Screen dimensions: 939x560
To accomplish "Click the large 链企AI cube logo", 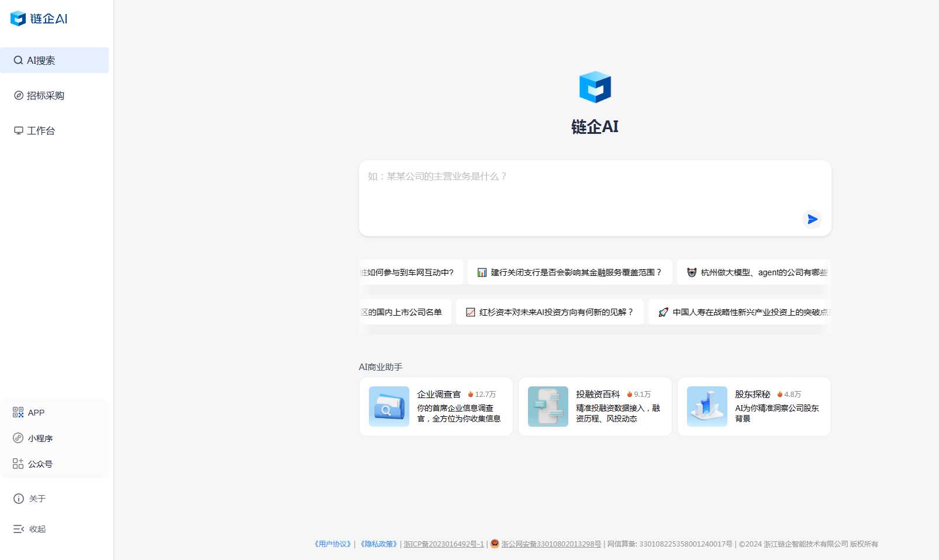I will click(x=595, y=87).
